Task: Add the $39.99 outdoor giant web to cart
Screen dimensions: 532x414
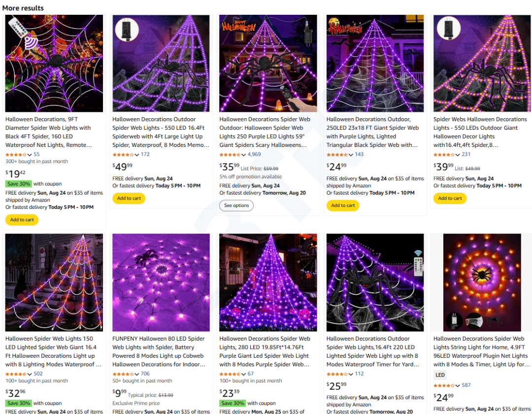Action: coord(450,198)
